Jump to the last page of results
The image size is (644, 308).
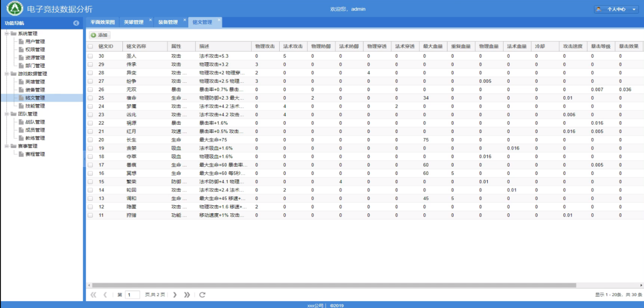(x=187, y=295)
